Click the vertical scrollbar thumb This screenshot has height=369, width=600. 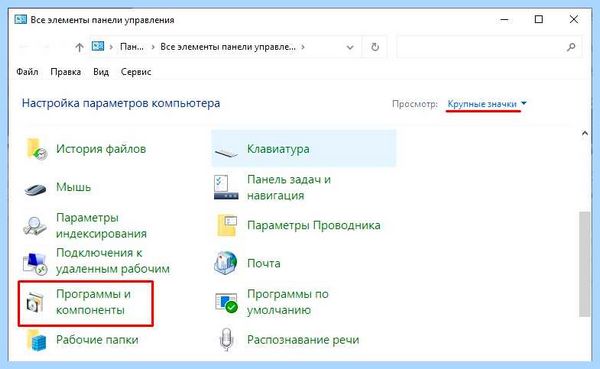click(x=584, y=264)
